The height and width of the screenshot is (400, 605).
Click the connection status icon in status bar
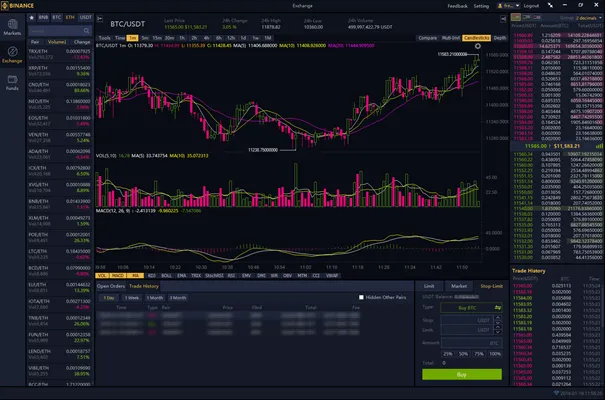tap(556, 393)
